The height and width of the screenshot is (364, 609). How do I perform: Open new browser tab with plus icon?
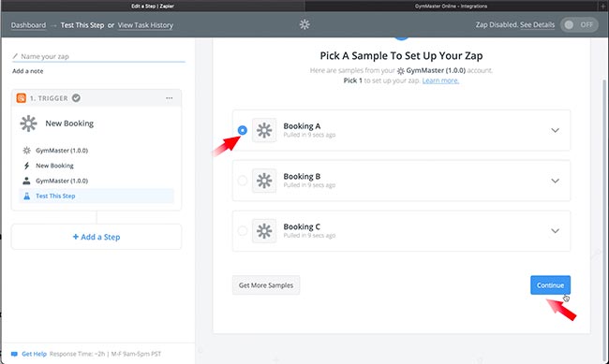click(603, 6)
